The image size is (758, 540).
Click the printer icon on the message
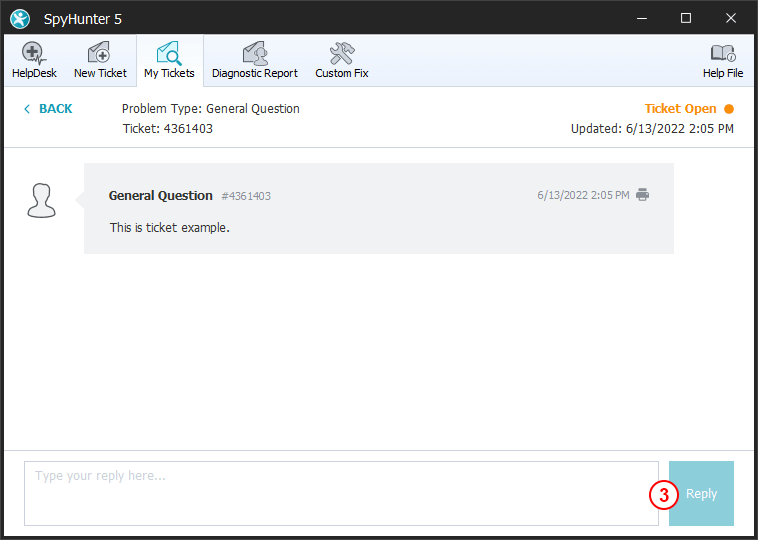642,195
